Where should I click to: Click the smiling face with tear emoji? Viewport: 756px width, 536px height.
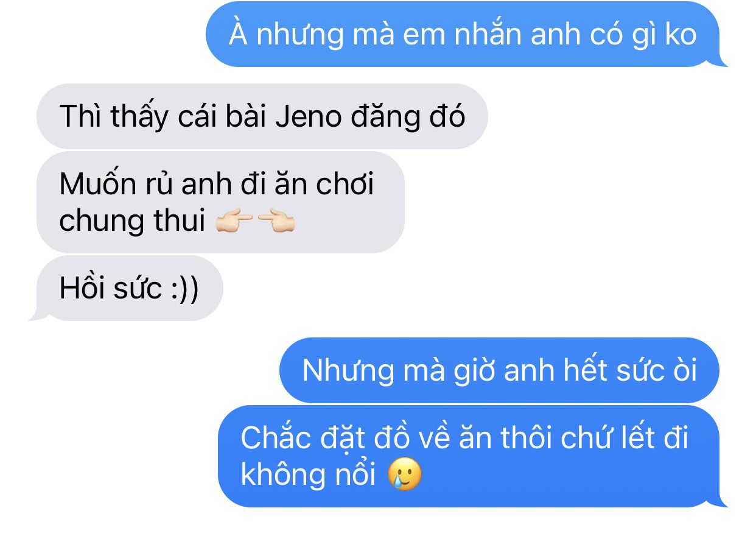[x=405, y=474]
